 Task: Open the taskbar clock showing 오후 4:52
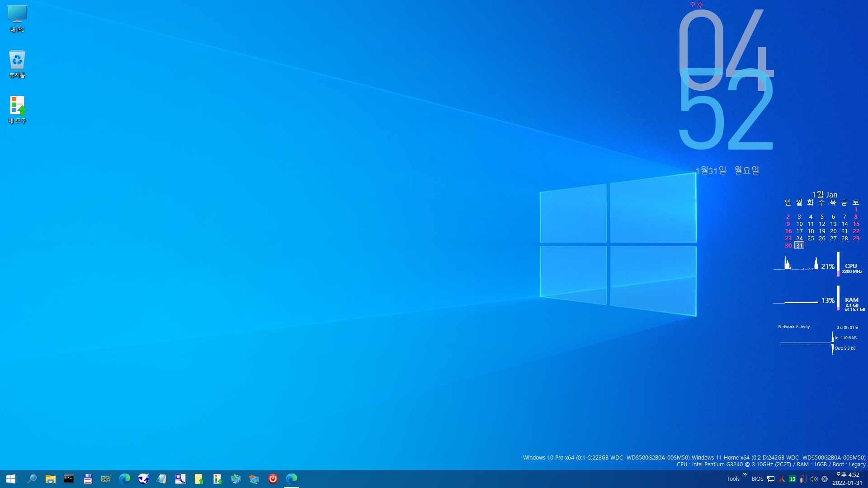[847, 479]
